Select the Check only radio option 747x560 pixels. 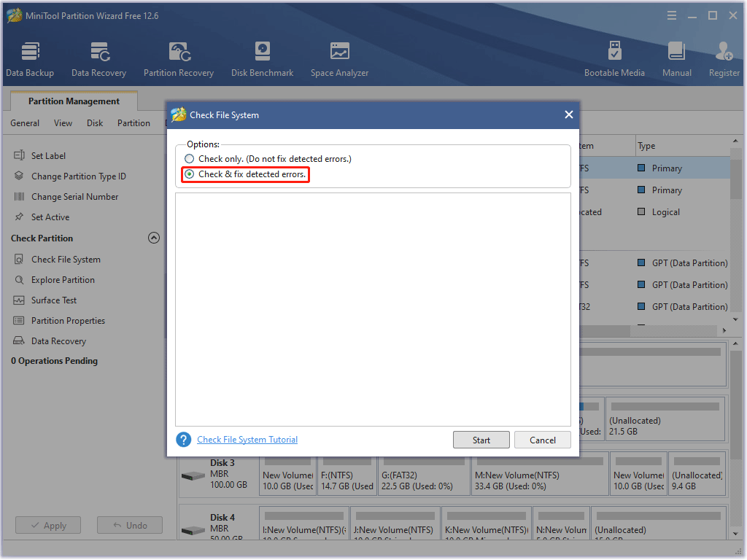[x=189, y=158]
